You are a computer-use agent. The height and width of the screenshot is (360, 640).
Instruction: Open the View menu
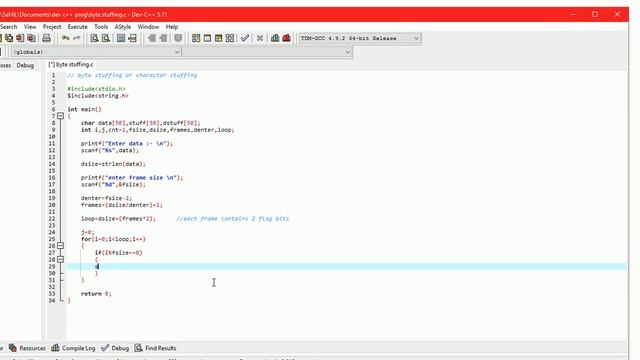point(30,27)
